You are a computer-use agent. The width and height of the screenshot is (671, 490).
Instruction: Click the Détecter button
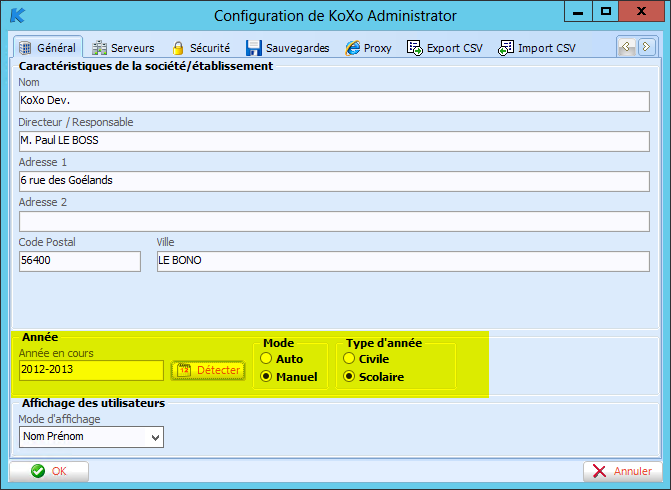pyautogui.click(x=208, y=370)
